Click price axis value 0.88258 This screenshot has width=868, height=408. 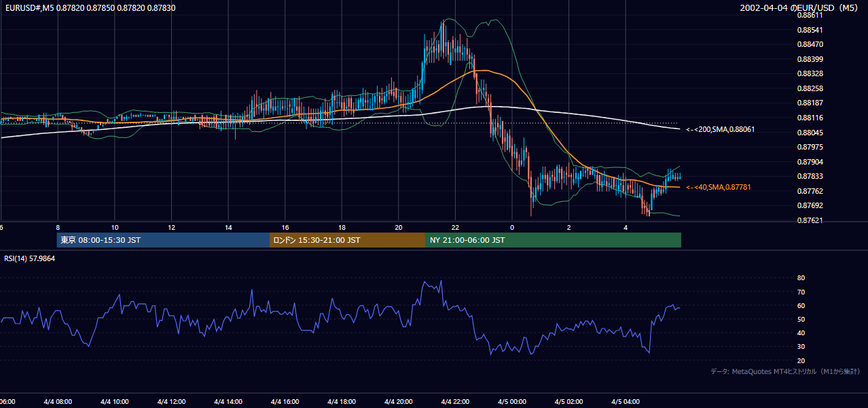pyautogui.click(x=810, y=88)
